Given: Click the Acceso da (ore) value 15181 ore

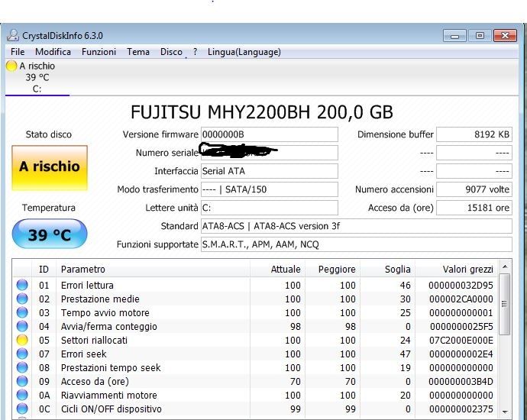Looking at the screenshot, I should click(474, 208).
